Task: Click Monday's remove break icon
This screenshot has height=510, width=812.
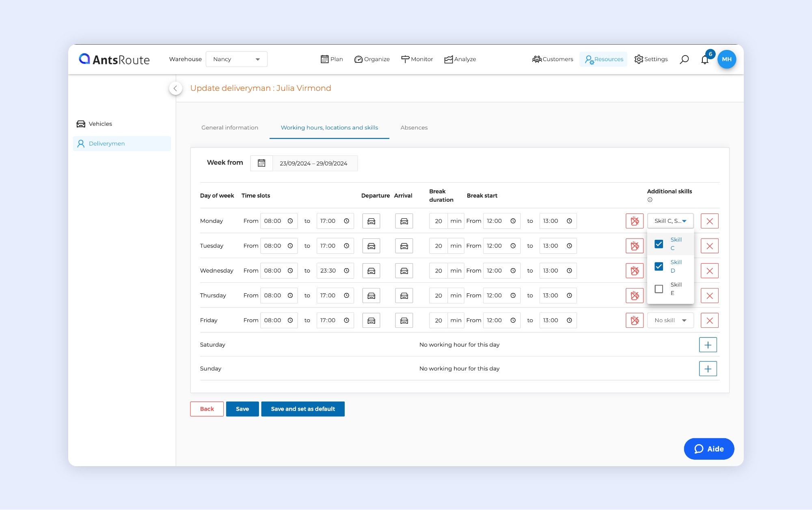Action: (634, 221)
